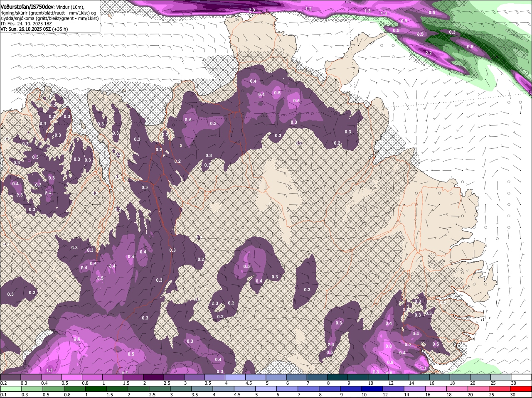Select the dark teal swatch labeled 8 in the upper legend
Viewport: 532px width, 398px height.
point(337,377)
